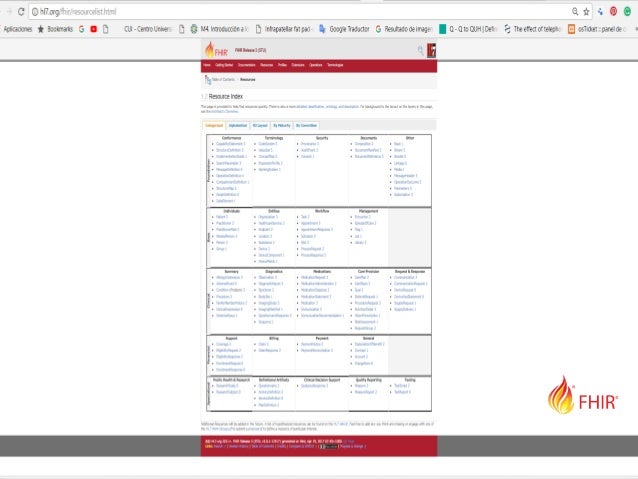Click the Table of Contents breadcrumb icon
This screenshot has width=638, height=479.
pos(208,80)
